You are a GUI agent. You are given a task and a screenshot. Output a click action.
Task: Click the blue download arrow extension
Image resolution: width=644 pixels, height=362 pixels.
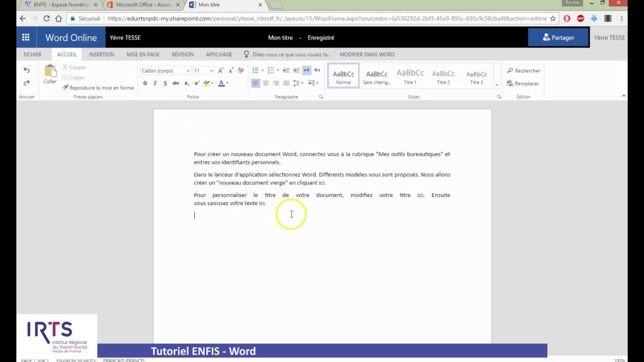click(594, 19)
